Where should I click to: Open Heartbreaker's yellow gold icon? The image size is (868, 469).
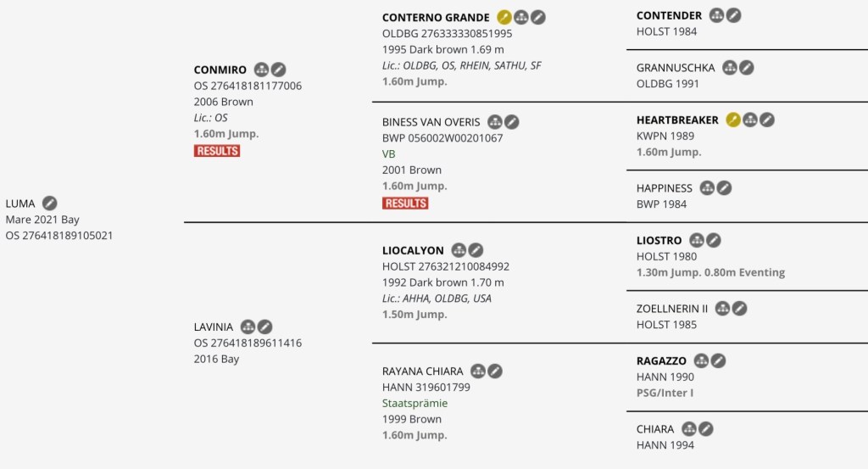tap(734, 120)
